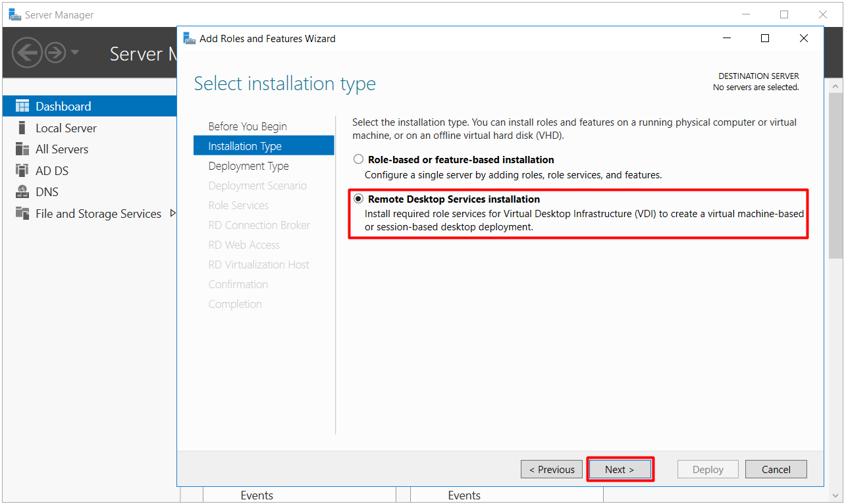
Task: Click Server Manager back navigation arrow
Action: click(27, 52)
